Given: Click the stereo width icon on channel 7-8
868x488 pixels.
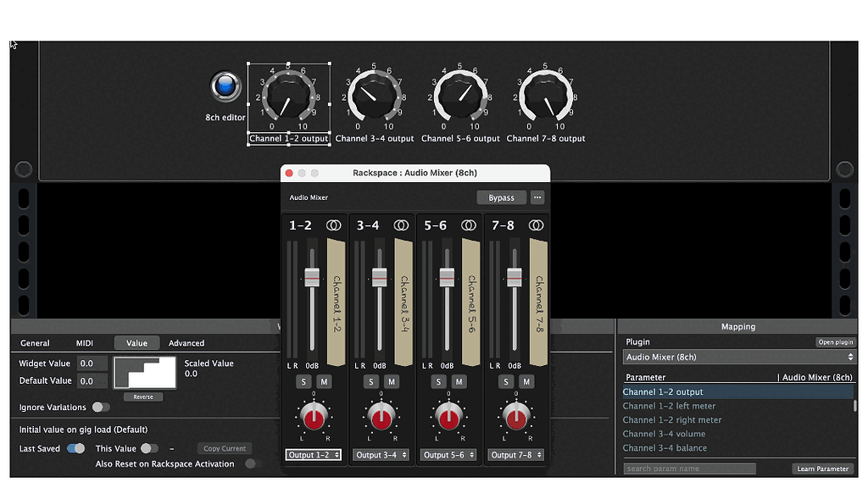Looking at the screenshot, I should (x=536, y=225).
